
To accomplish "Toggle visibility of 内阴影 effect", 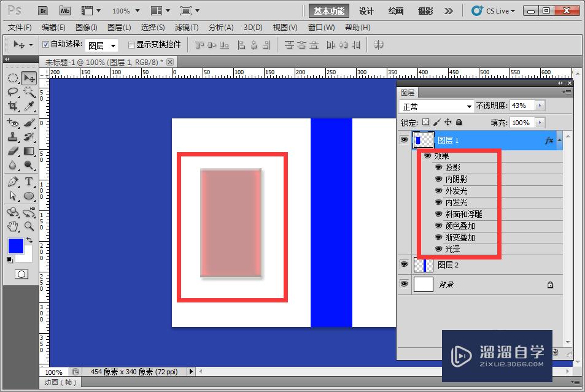I will coord(439,179).
